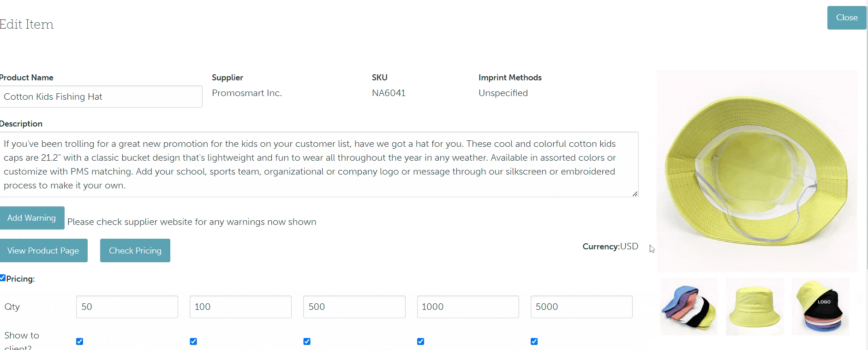This screenshot has width=868, height=350.
Task: Click into the Description text area
Action: [x=318, y=164]
